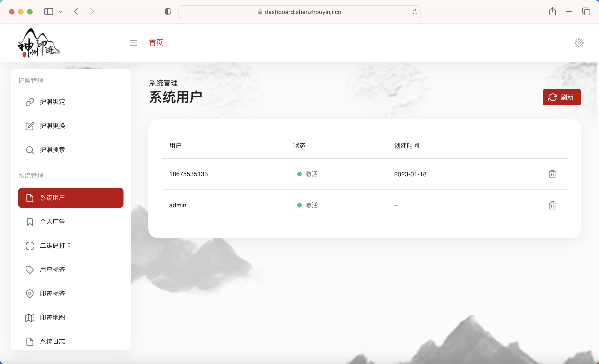This screenshot has height=364, width=599.
Task: Delete user 18675535133 with its trash icon
Action: click(x=552, y=174)
